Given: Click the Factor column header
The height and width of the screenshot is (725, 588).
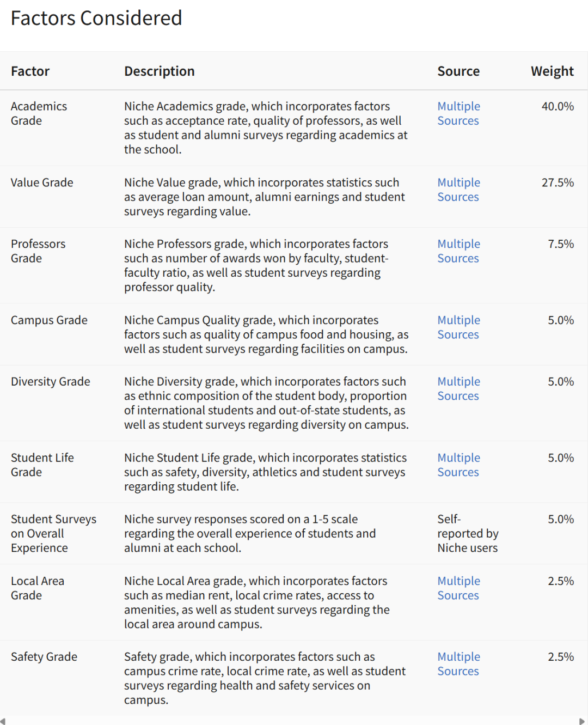Looking at the screenshot, I should pyautogui.click(x=30, y=71).
